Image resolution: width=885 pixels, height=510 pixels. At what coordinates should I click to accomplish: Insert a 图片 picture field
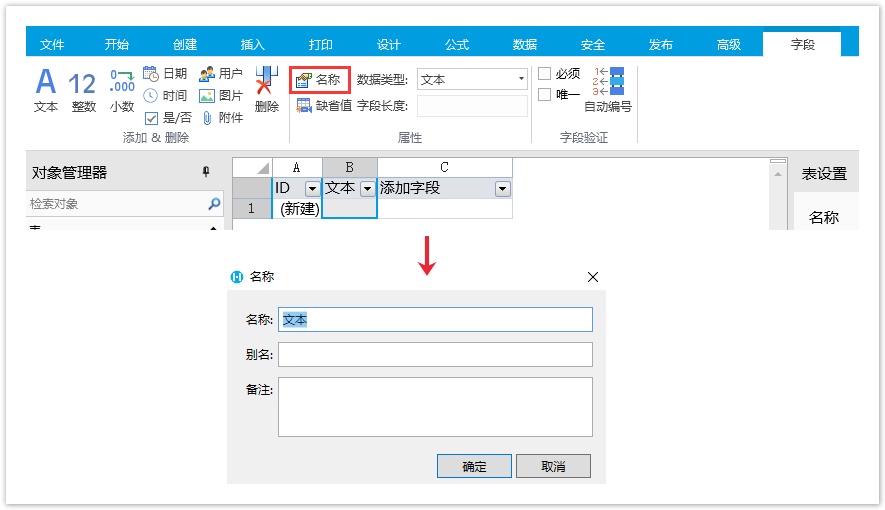221,96
